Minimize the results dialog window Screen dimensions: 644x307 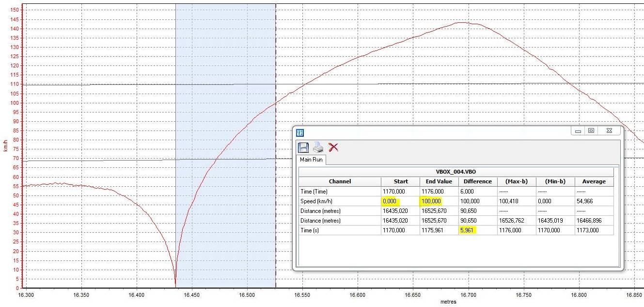pos(578,131)
